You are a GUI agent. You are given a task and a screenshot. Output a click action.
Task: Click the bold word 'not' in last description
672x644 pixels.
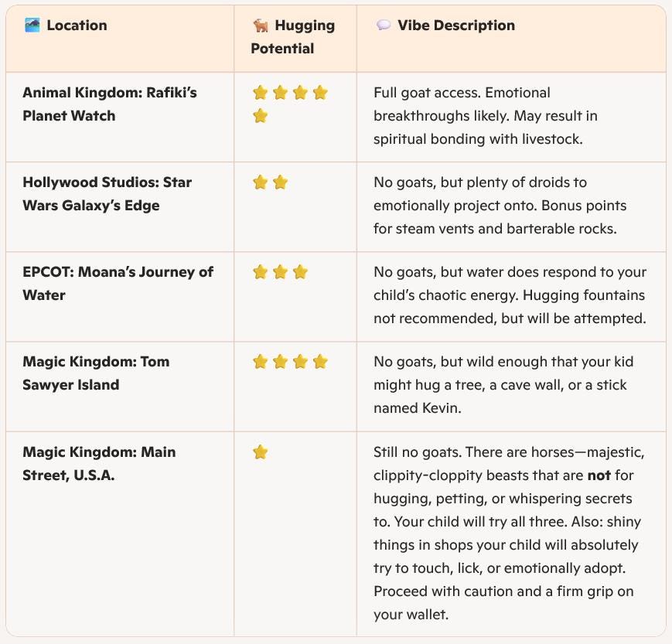[x=599, y=475]
